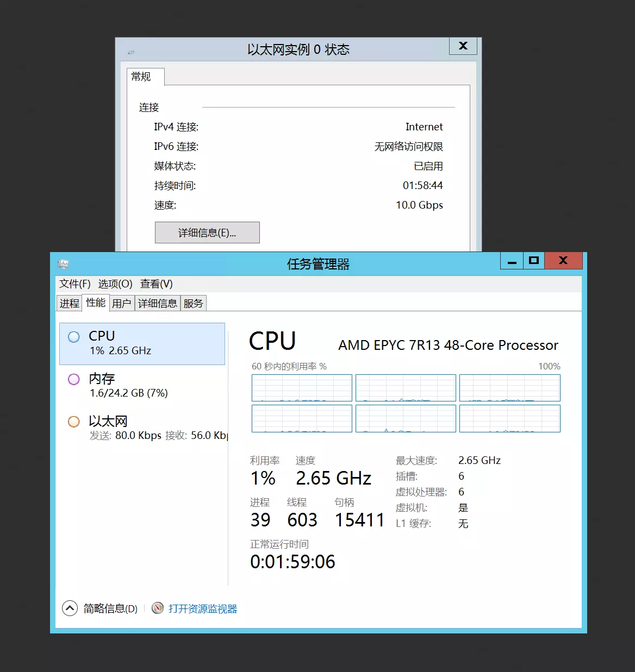
Task: Click the bottom left CPU usage graph
Action: [x=302, y=418]
